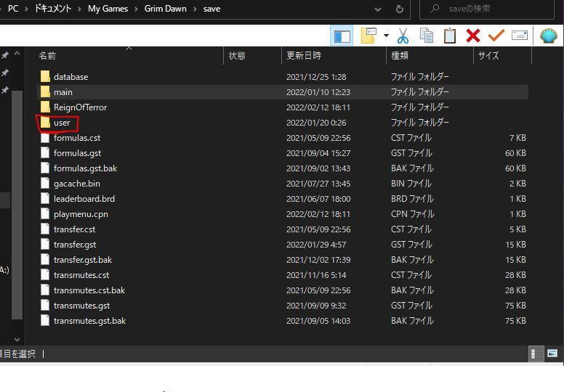Click My Games in the breadcrumb
Image resolution: width=564 pixels, height=392 pixels.
108,9
